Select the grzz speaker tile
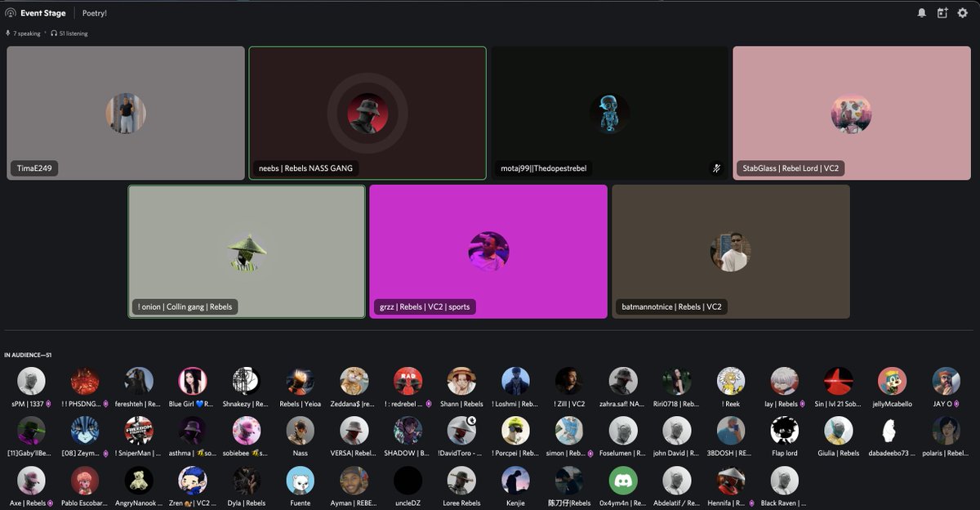The image size is (980, 510). [x=488, y=252]
